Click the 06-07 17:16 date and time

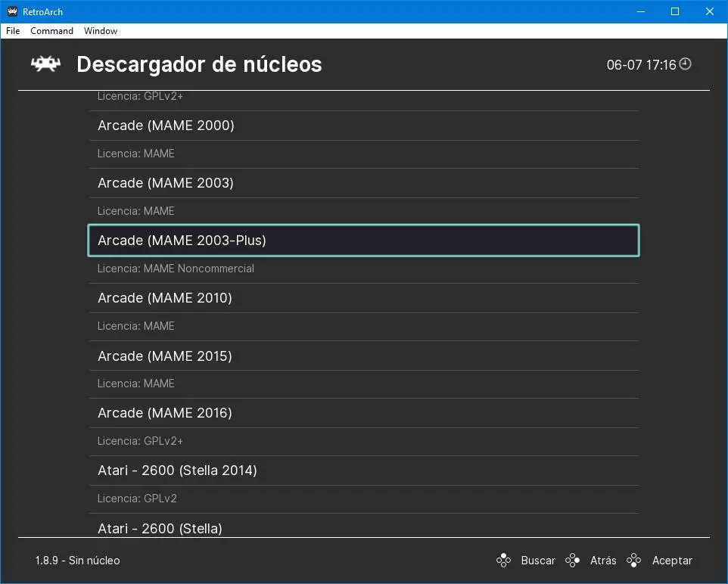coord(641,64)
